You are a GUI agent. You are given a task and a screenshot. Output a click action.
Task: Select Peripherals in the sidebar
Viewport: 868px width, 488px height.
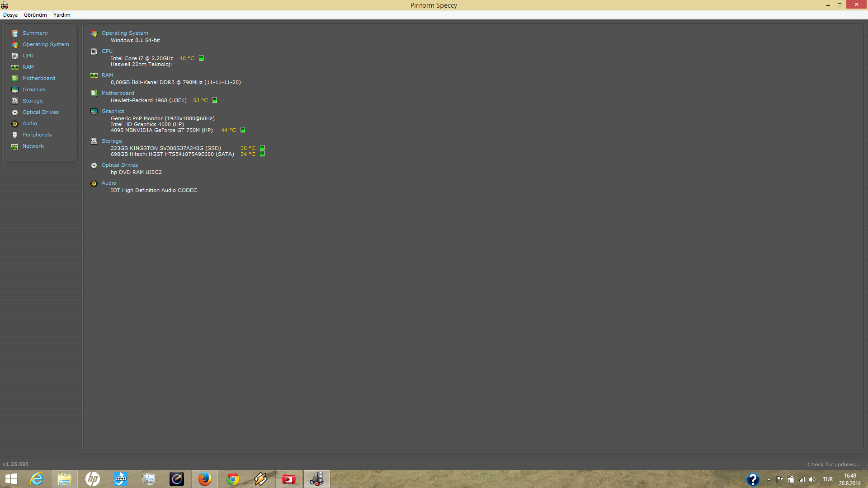coord(37,135)
